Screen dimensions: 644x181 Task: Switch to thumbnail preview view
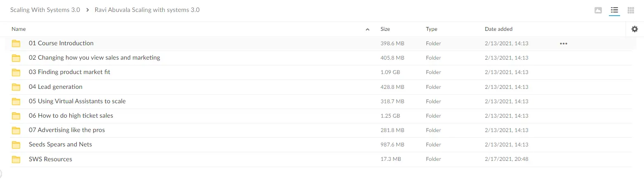(x=598, y=10)
